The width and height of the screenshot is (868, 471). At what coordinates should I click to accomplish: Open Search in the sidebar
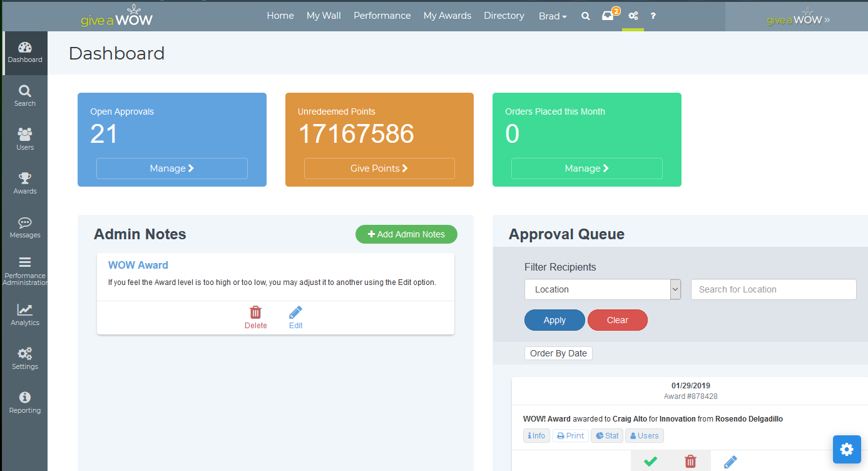(24, 96)
